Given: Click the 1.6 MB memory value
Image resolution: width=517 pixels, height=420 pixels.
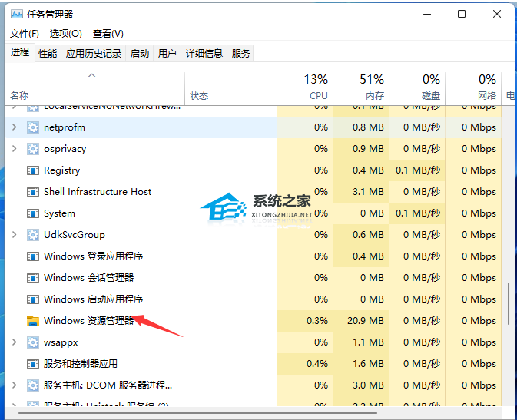Looking at the screenshot, I should (368, 364).
